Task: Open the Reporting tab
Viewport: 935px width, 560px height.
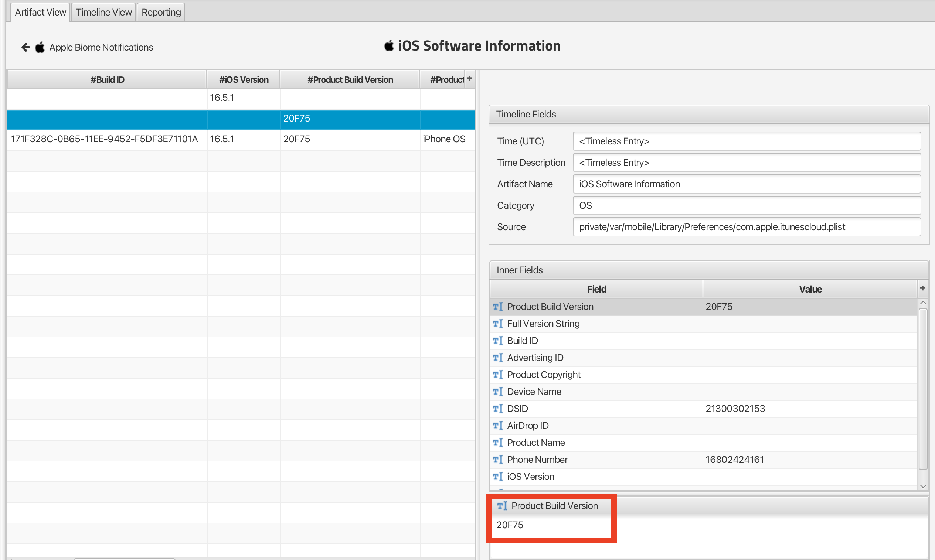Action: point(161,12)
